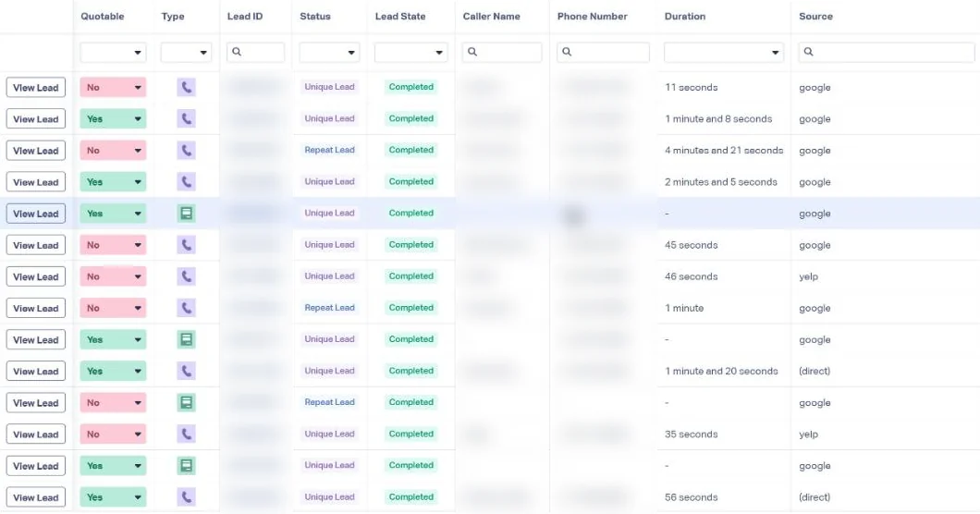
Task: Click the Lead ID search filter field
Action: [255, 52]
